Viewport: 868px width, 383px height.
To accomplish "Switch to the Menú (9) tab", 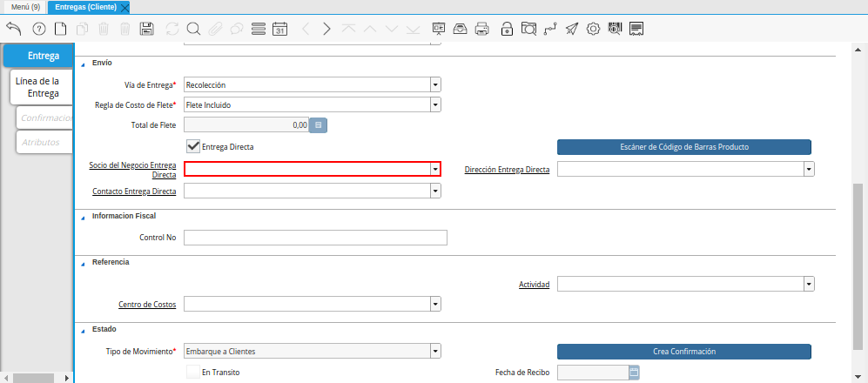I will [25, 7].
